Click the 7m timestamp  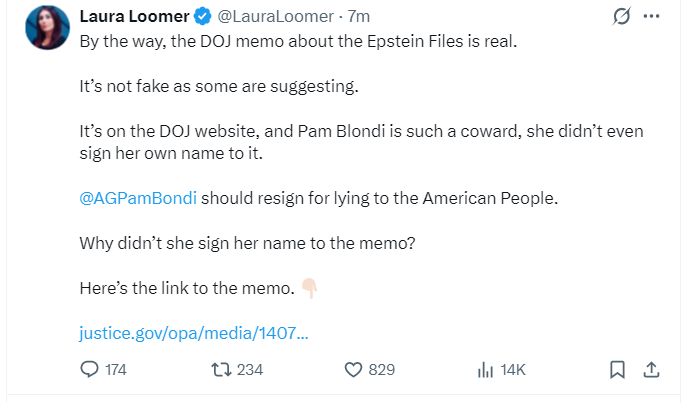pyautogui.click(x=359, y=17)
